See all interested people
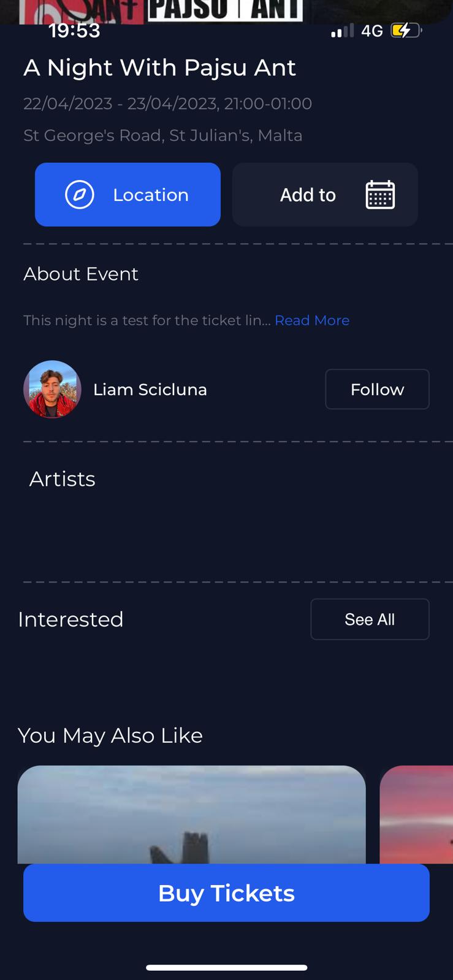Image resolution: width=453 pixels, height=980 pixels. point(370,619)
